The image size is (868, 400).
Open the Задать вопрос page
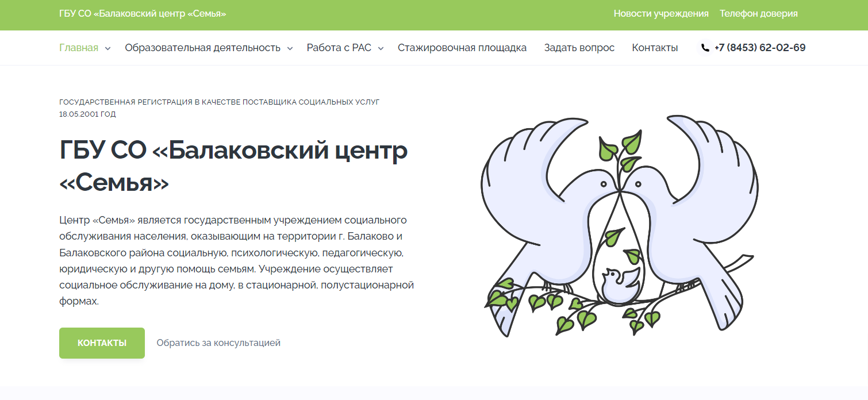point(579,48)
